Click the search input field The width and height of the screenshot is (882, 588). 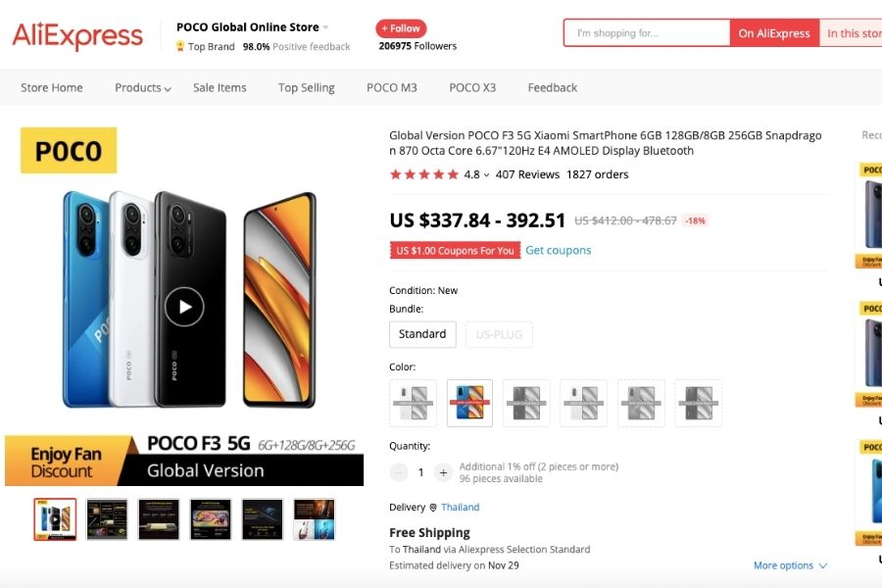click(x=647, y=33)
